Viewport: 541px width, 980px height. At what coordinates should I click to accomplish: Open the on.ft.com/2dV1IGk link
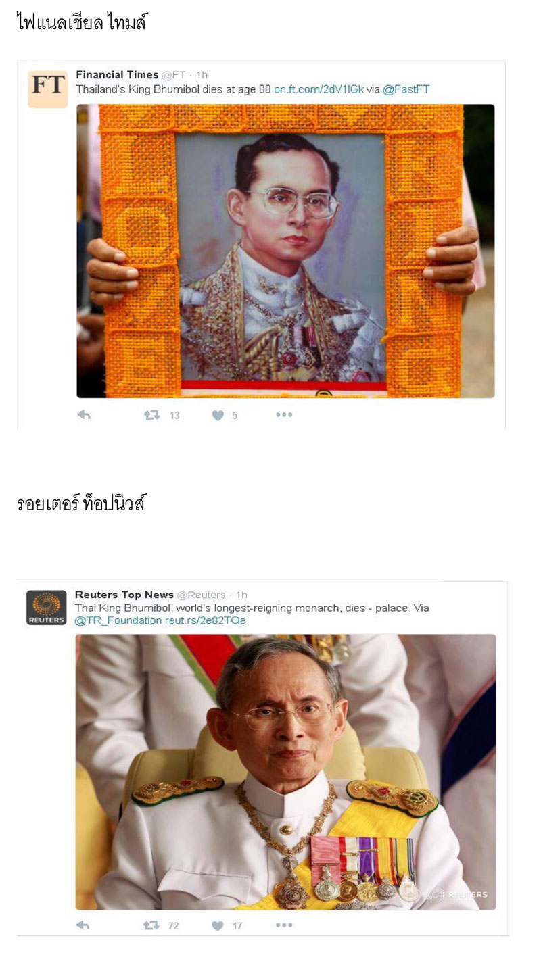click(319, 89)
